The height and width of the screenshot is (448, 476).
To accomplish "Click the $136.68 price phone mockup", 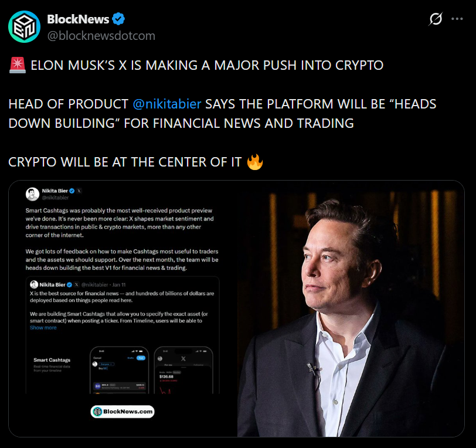I will [x=183, y=370].
